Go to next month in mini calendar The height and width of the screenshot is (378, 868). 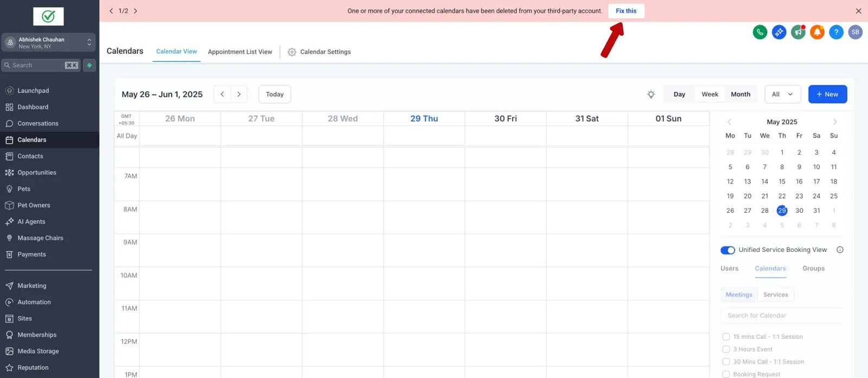point(835,122)
